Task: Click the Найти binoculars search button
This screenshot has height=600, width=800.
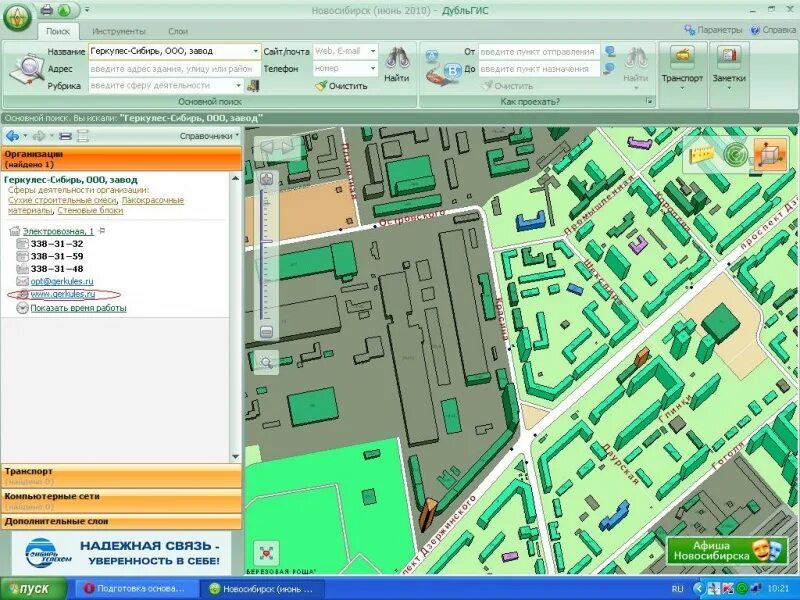Action: tap(396, 64)
